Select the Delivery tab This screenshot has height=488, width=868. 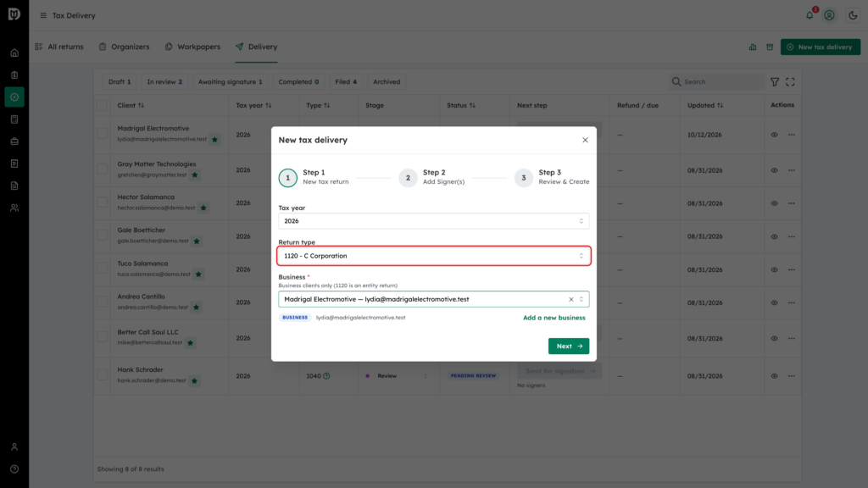256,47
